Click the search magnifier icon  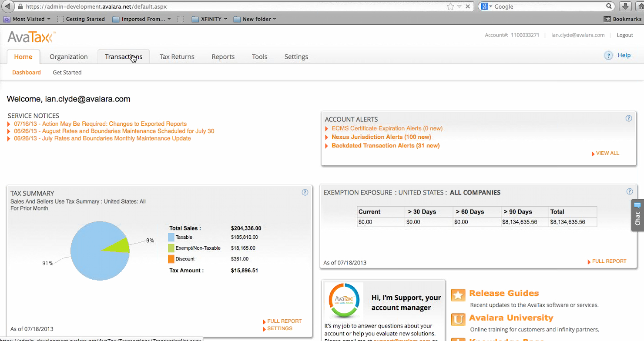610,7
